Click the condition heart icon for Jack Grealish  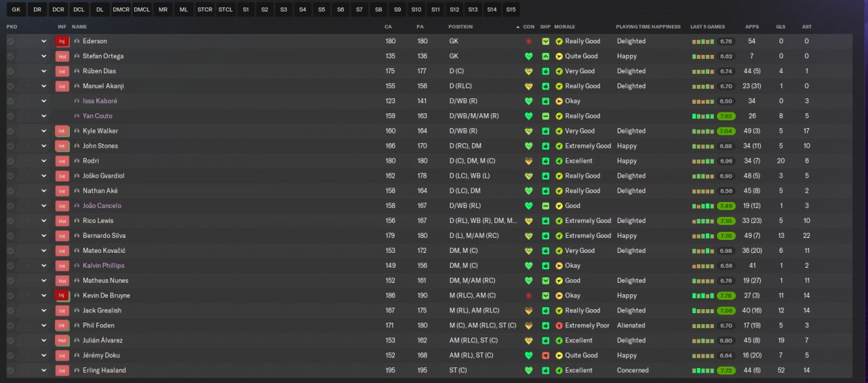click(x=528, y=310)
